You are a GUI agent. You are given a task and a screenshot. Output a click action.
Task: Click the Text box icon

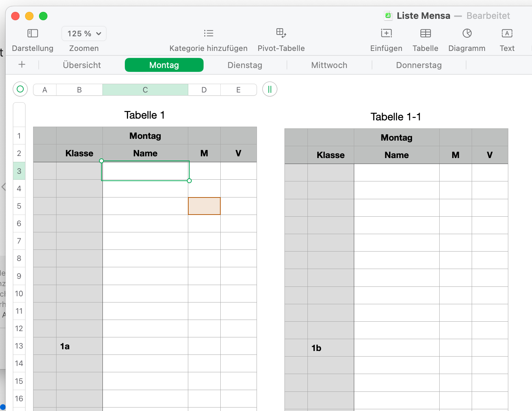pyautogui.click(x=507, y=33)
